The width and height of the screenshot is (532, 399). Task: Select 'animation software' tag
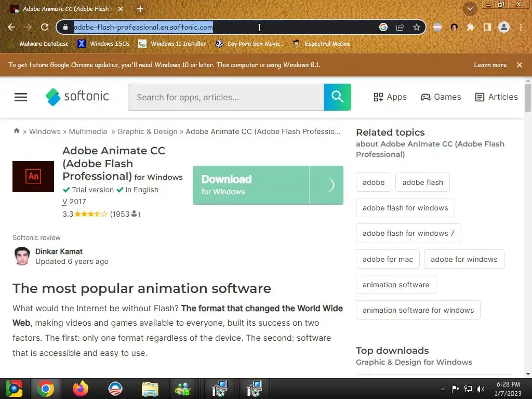pyautogui.click(x=396, y=285)
